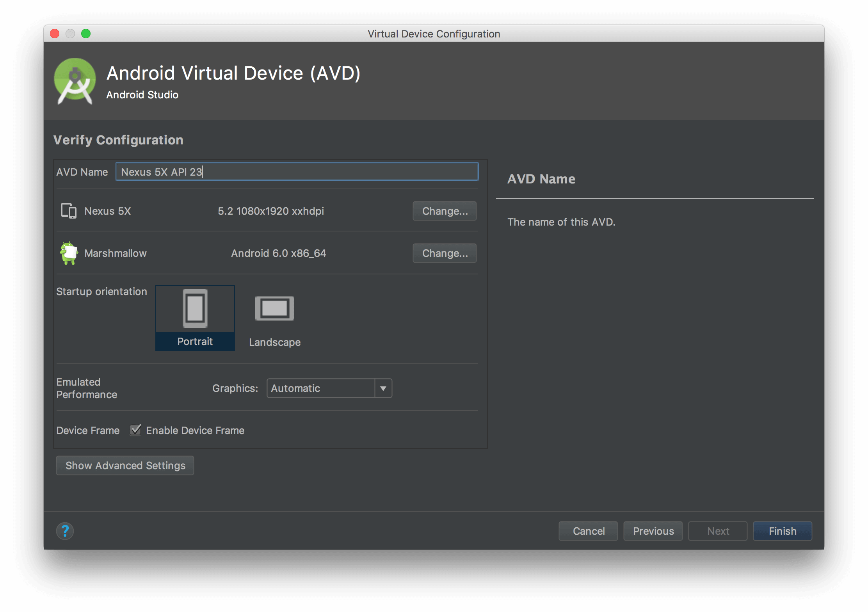This screenshot has height=612, width=868.
Task: Click the 'Marshmallow' release name
Action: click(x=116, y=253)
